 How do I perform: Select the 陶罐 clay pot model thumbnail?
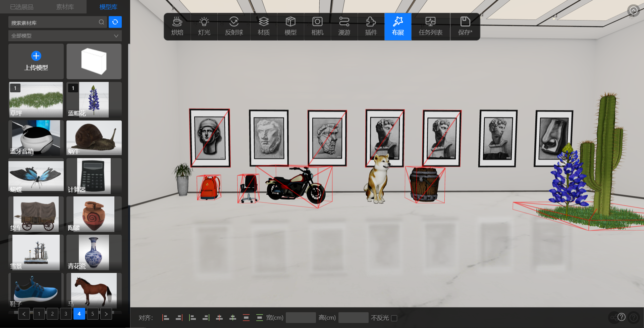click(x=94, y=214)
